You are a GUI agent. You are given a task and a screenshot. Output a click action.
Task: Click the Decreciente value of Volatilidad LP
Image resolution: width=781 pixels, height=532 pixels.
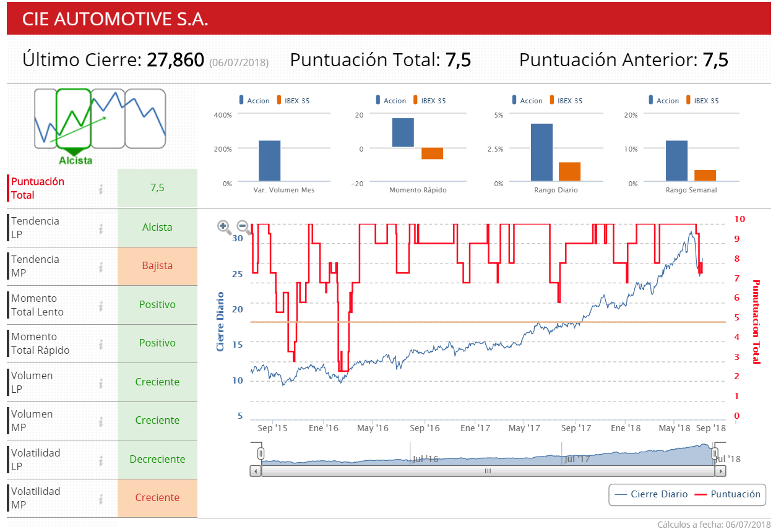click(157, 459)
